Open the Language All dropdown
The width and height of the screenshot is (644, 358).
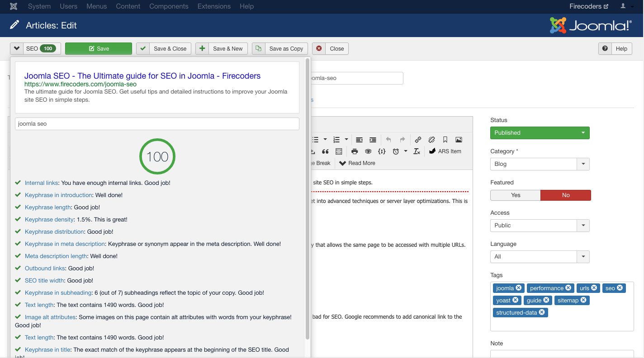click(x=540, y=257)
